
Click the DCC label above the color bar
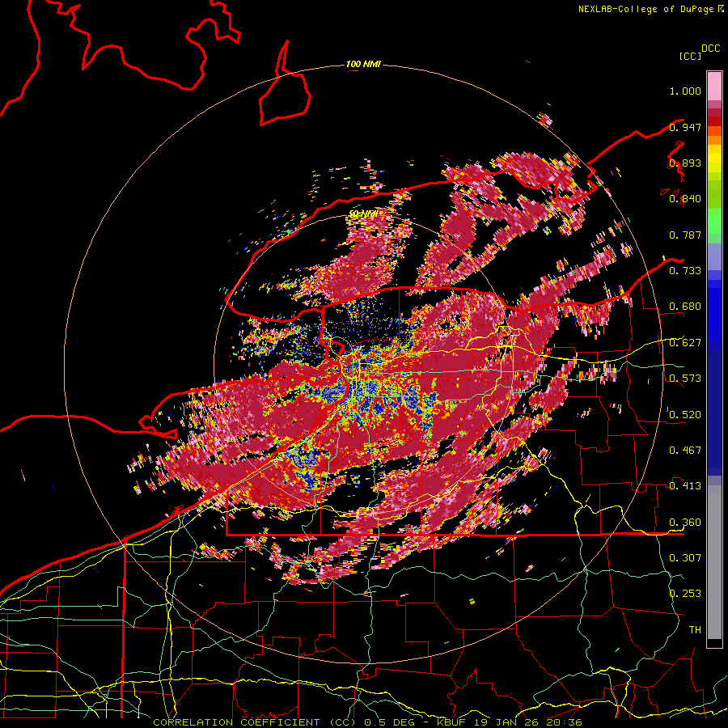(x=711, y=49)
